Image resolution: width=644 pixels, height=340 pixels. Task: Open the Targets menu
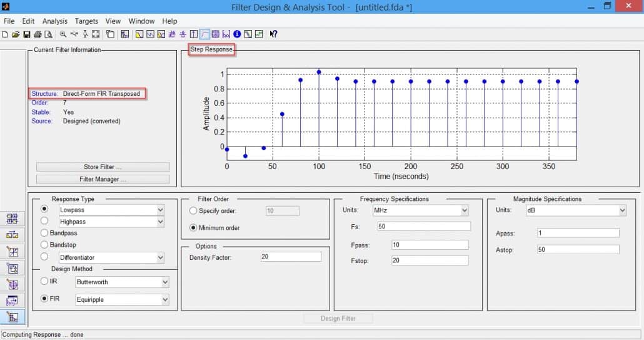86,21
